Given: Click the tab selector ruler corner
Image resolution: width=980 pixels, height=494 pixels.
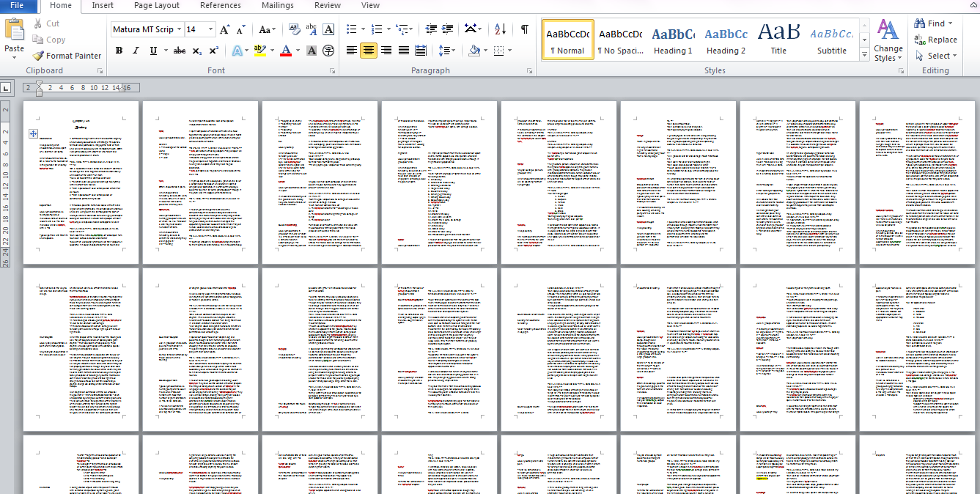Looking at the screenshot, I should pyautogui.click(x=7, y=88).
